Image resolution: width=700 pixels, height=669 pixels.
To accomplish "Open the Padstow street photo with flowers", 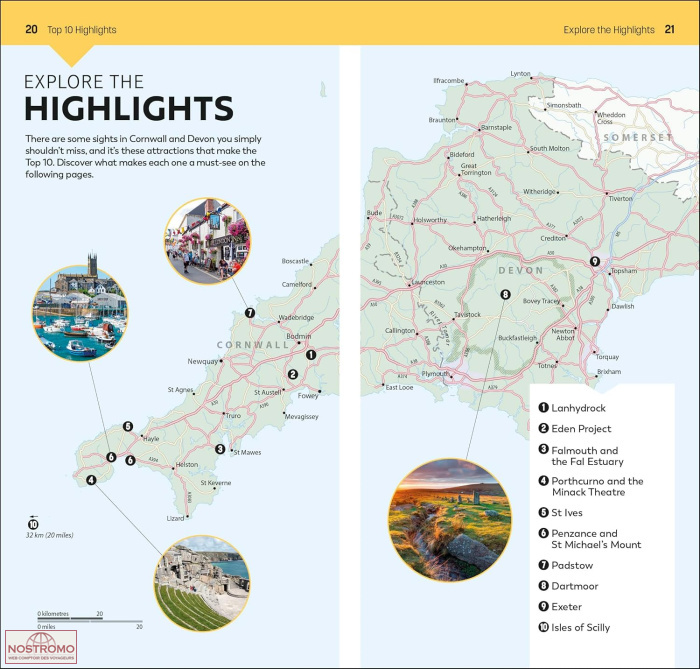I will (x=207, y=238).
